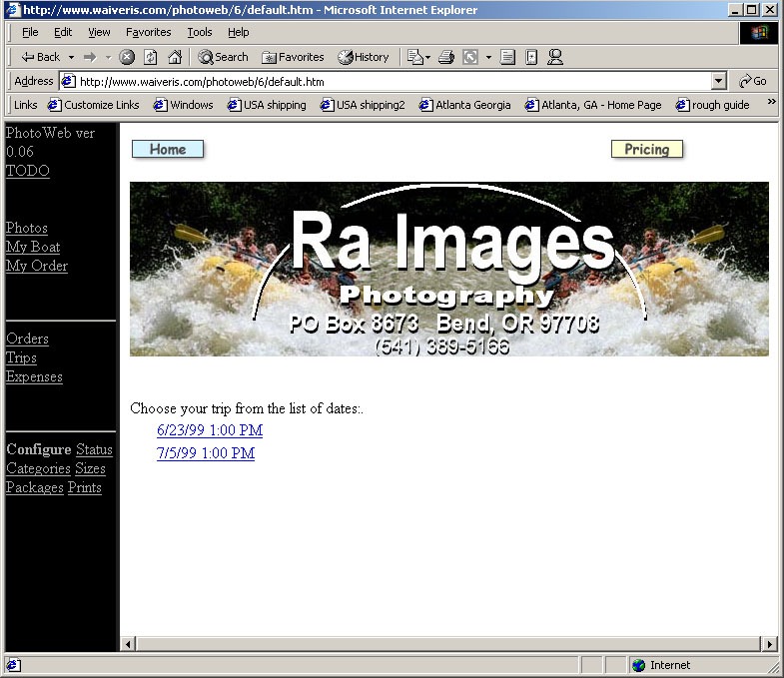Open the Help menu

pyautogui.click(x=238, y=32)
